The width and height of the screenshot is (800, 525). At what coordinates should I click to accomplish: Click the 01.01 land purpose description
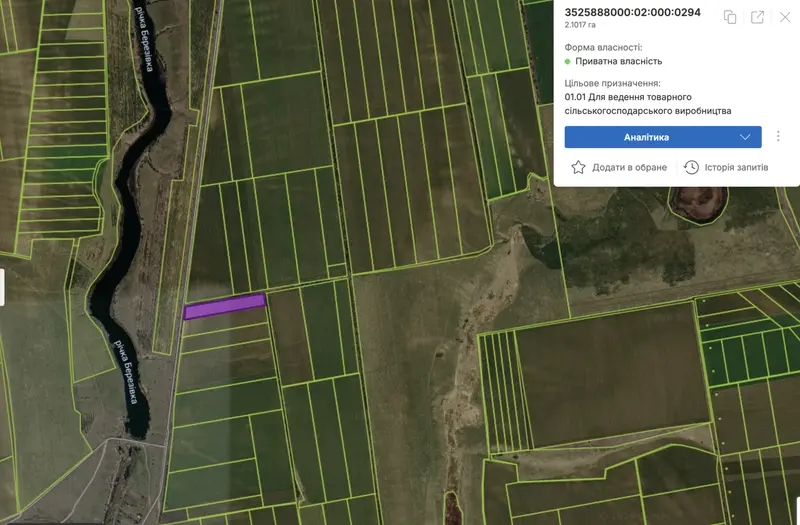point(647,104)
